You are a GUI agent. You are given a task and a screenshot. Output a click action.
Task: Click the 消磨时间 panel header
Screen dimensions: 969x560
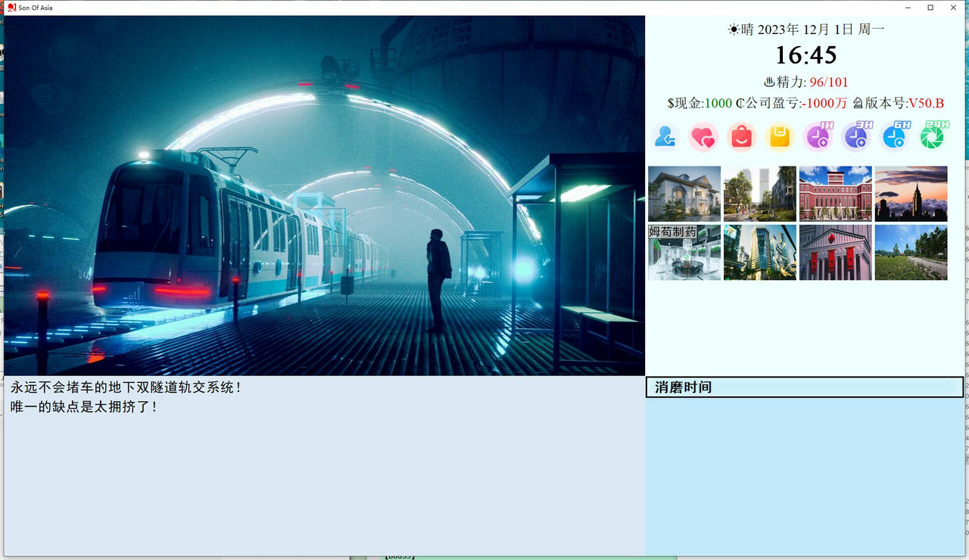pos(681,387)
